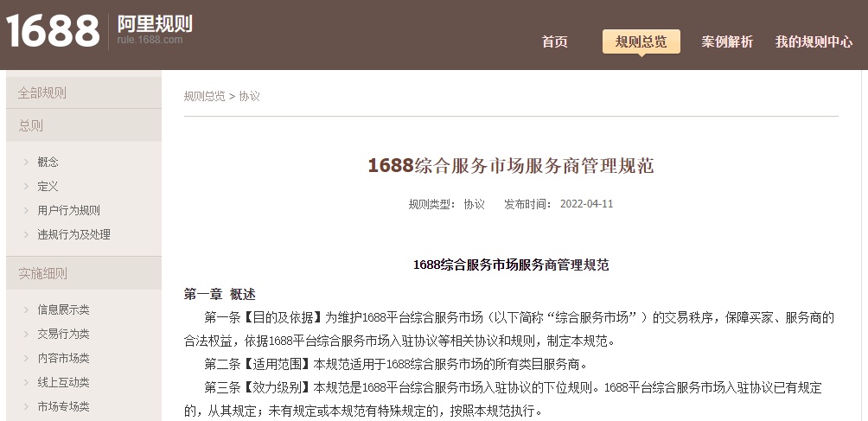This screenshot has width=868, height=421.
Task: Click the 总则 sidebar section header
Action: click(84, 125)
